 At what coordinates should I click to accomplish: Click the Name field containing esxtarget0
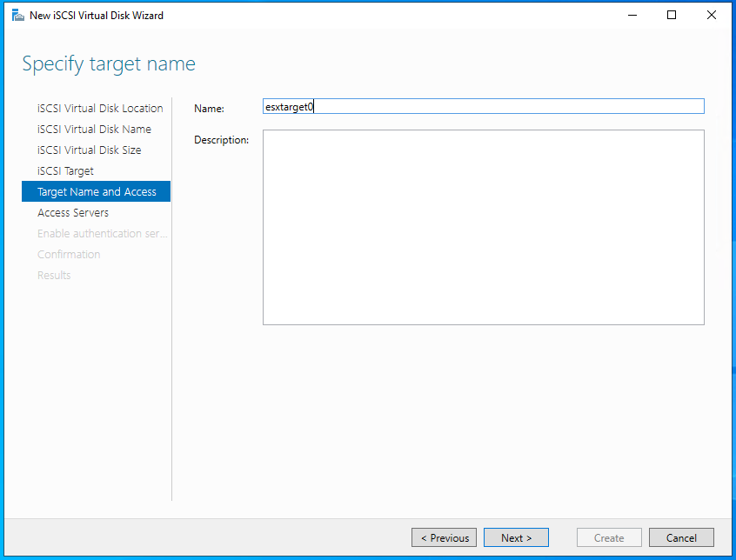coord(483,106)
